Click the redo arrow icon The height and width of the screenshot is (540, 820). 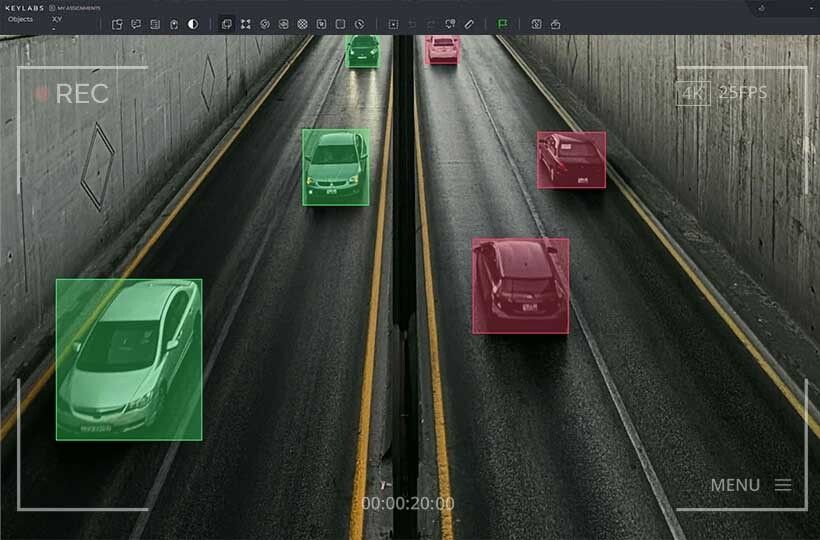[431, 24]
